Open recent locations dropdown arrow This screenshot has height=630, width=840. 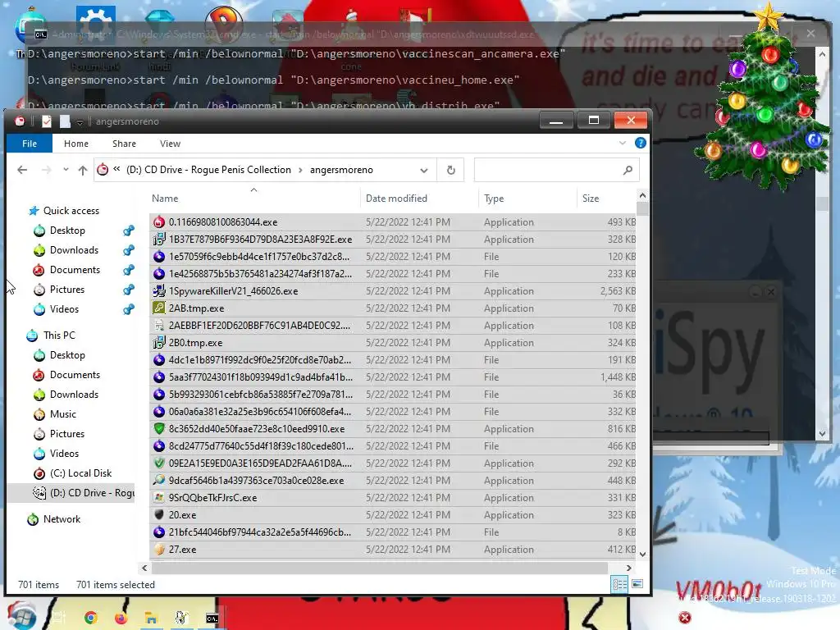point(66,170)
